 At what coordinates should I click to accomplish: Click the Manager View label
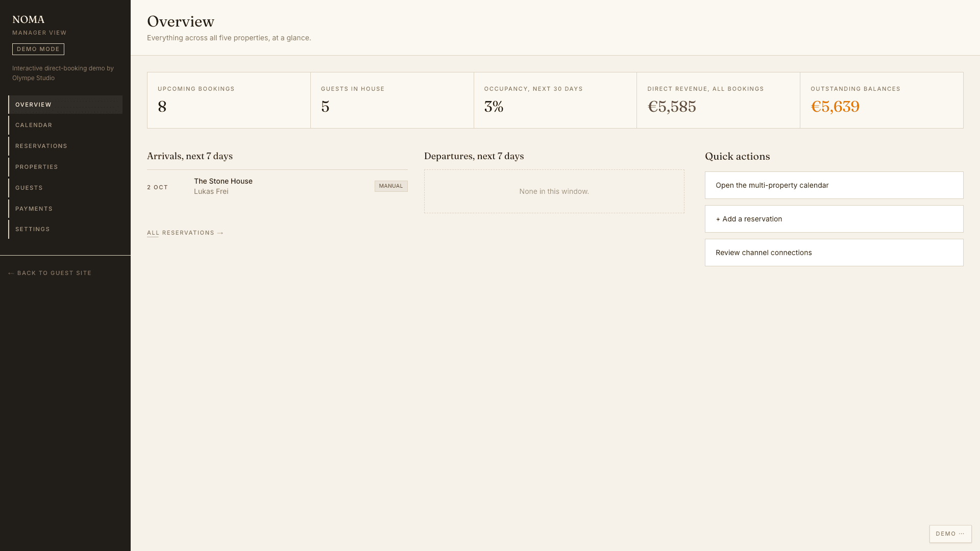[39, 33]
